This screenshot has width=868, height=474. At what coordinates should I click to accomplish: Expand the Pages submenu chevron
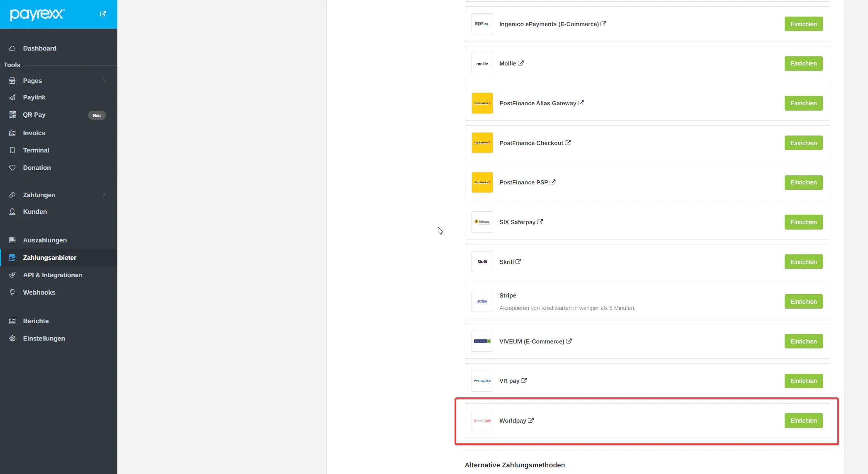104,80
